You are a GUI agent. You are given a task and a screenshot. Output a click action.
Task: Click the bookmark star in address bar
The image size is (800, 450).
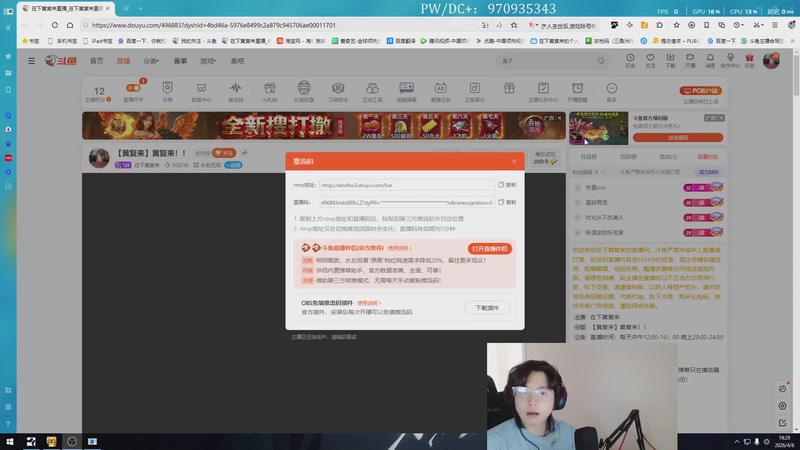point(514,25)
